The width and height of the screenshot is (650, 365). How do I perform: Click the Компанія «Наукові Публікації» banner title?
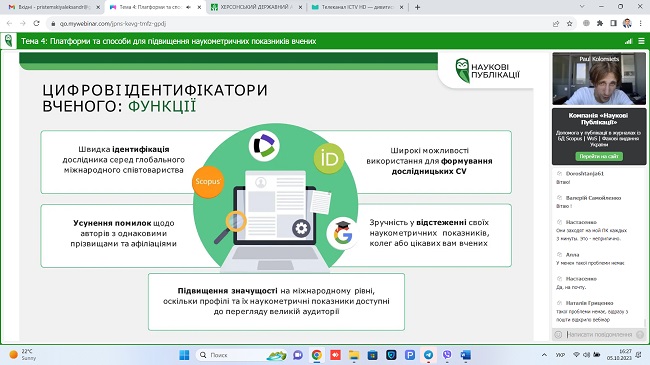coord(599,119)
